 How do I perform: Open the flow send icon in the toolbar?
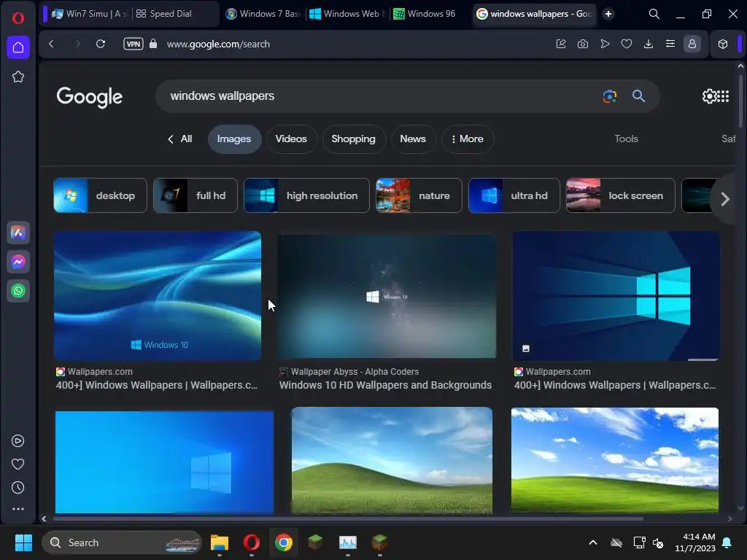(x=605, y=44)
